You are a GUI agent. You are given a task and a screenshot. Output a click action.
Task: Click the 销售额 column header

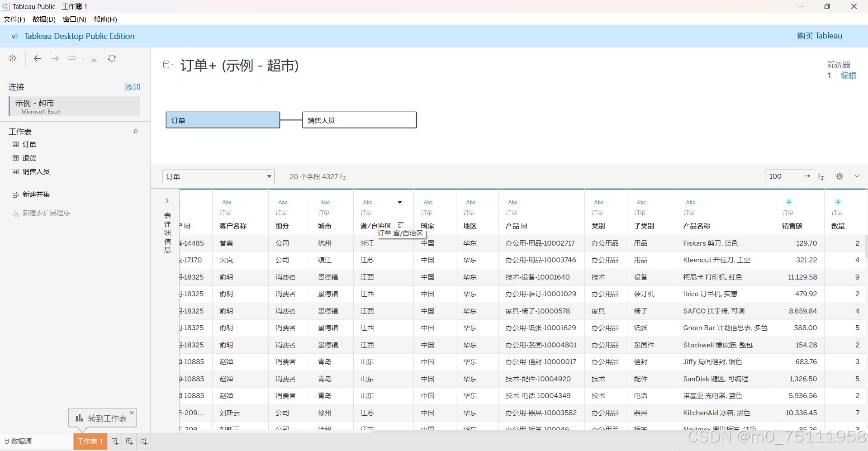[x=792, y=226]
